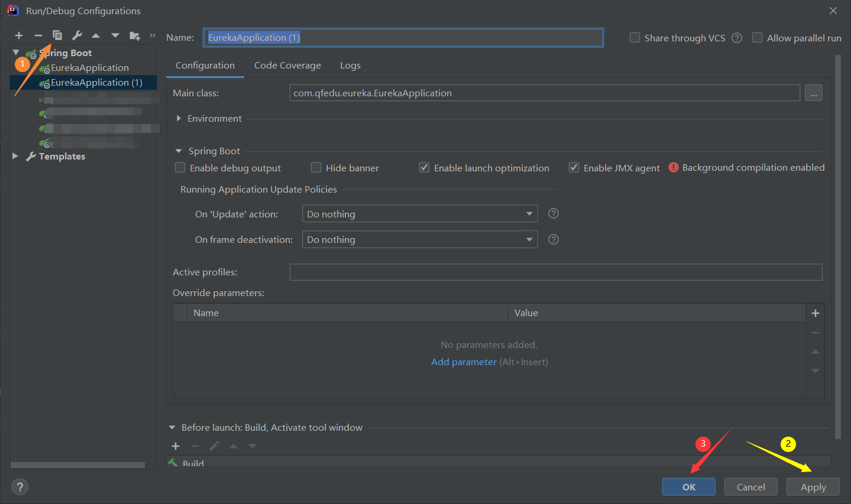Screen dimensions: 851x504
Task: Add a before launch task
Action: pos(176,446)
